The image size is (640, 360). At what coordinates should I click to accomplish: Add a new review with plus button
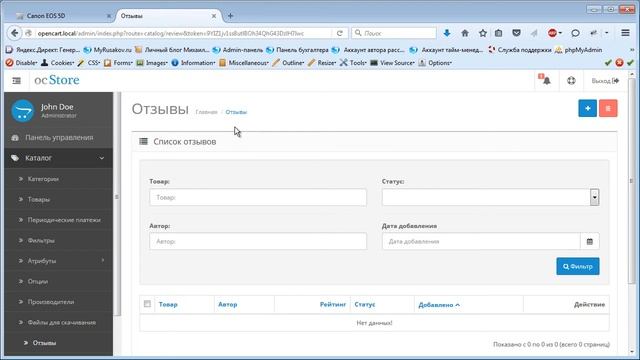(587, 108)
